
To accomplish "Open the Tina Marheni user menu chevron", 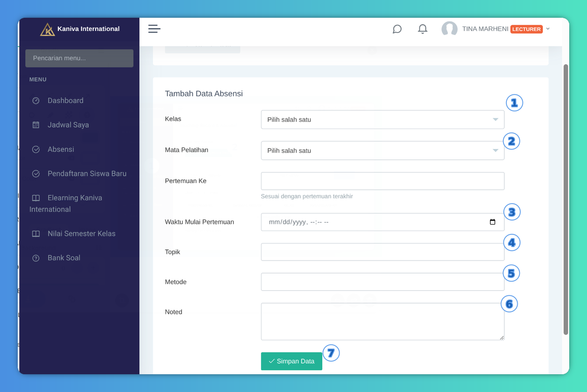I will (548, 29).
